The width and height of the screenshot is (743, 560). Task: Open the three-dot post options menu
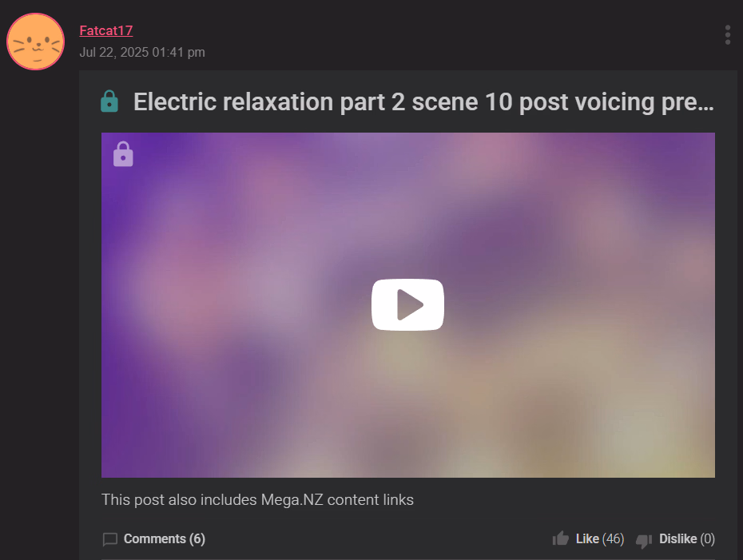[x=727, y=35]
